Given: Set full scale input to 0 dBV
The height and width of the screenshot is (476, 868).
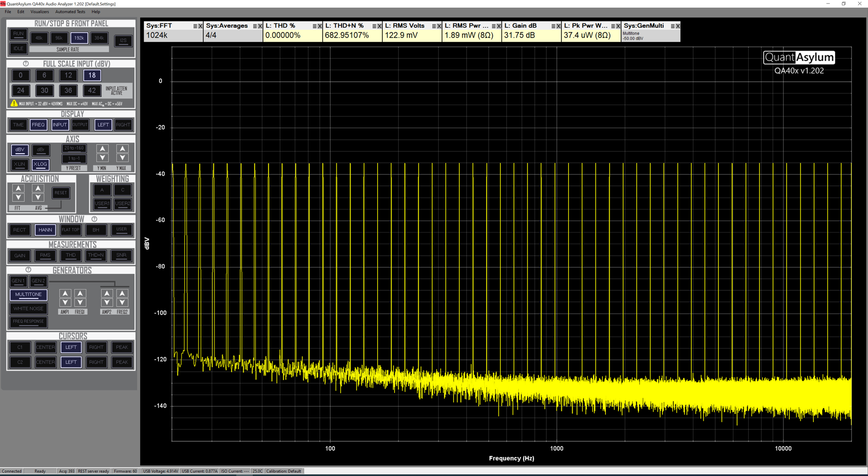Looking at the screenshot, I should pyautogui.click(x=20, y=75).
